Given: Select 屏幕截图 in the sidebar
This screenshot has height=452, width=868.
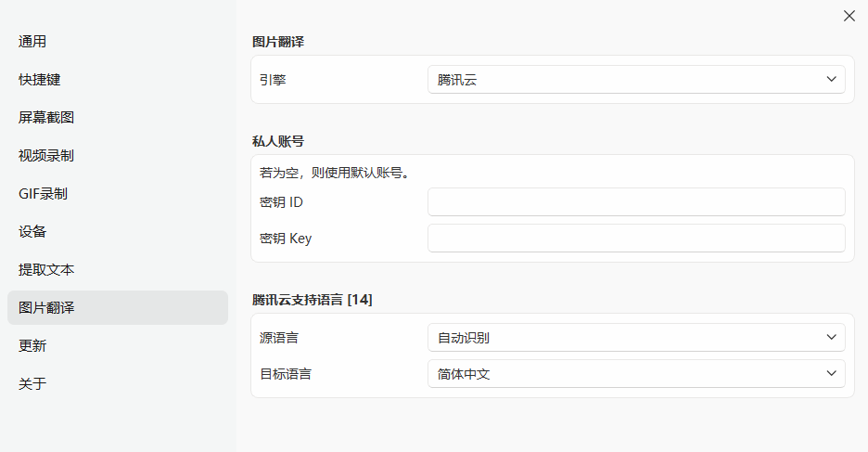Looking at the screenshot, I should click(x=46, y=118).
